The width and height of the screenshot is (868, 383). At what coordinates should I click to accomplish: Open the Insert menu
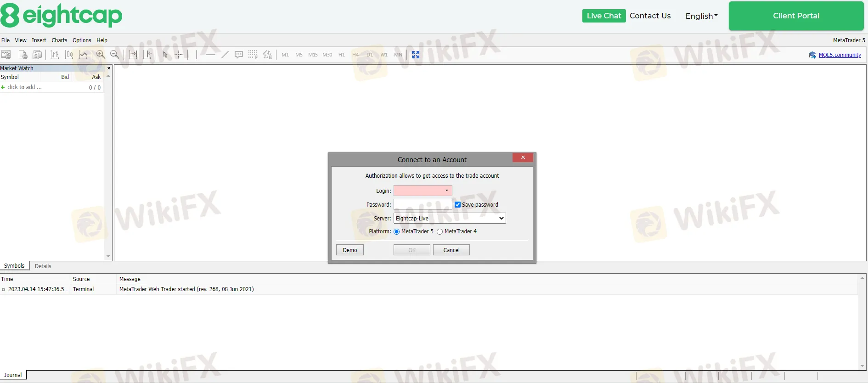point(39,40)
